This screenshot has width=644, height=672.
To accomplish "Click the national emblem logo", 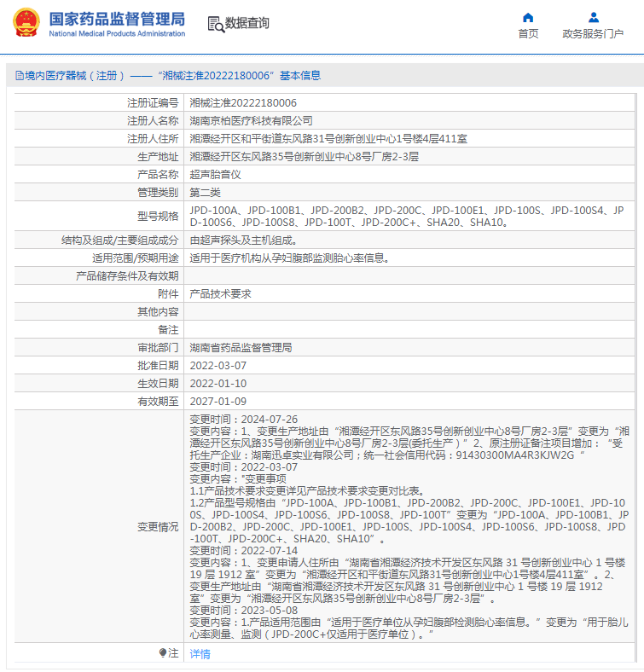I will (x=26, y=23).
